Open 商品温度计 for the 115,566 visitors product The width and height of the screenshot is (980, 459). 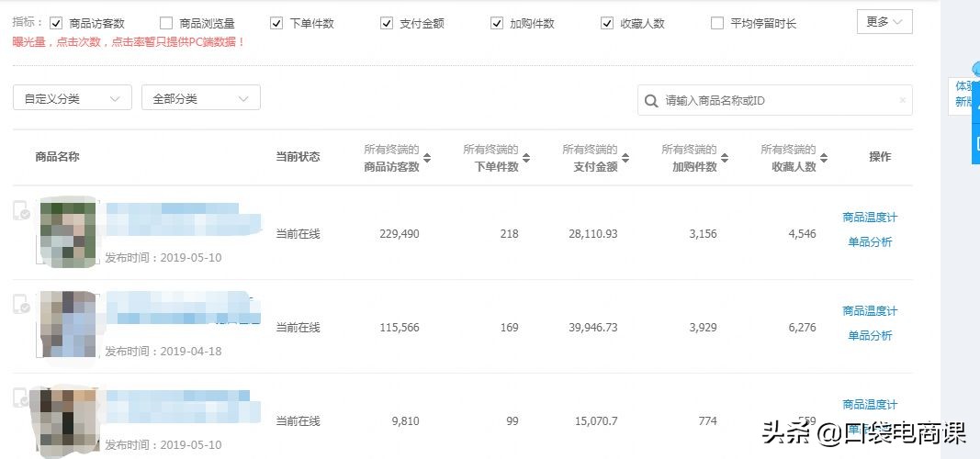tap(870, 311)
